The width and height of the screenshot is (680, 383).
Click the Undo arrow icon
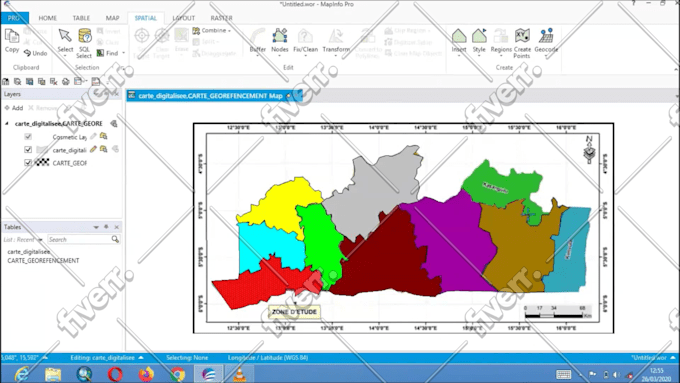point(27,53)
